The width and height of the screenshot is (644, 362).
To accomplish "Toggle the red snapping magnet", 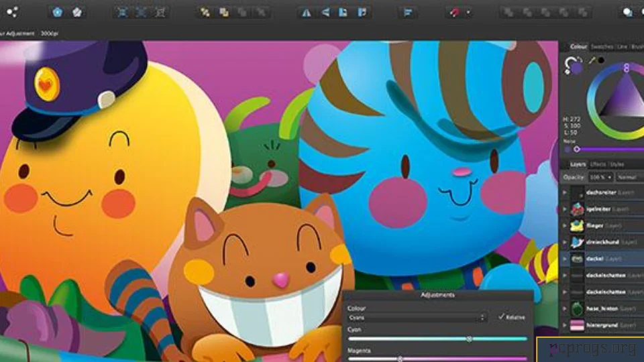I will click(x=454, y=12).
